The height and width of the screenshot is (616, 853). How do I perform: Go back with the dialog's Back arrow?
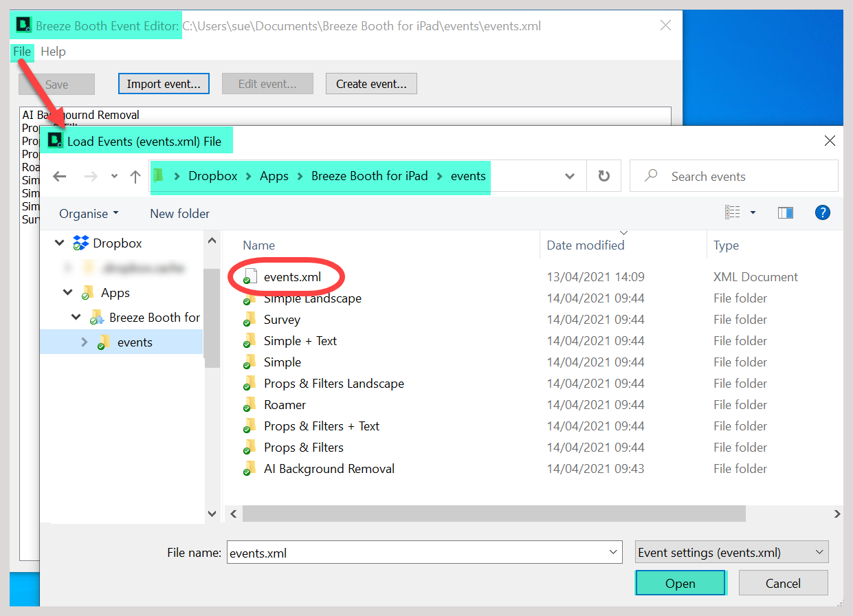click(x=60, y=177)
